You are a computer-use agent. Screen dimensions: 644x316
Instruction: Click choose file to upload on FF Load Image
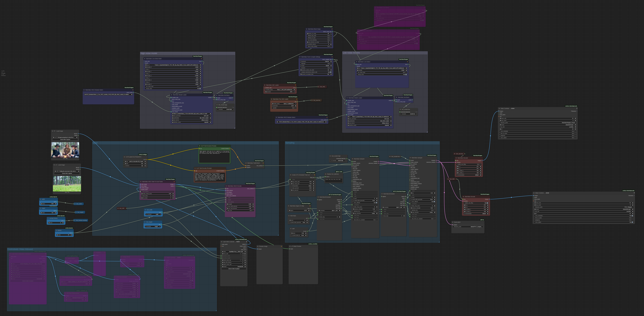tap(65, 140)
